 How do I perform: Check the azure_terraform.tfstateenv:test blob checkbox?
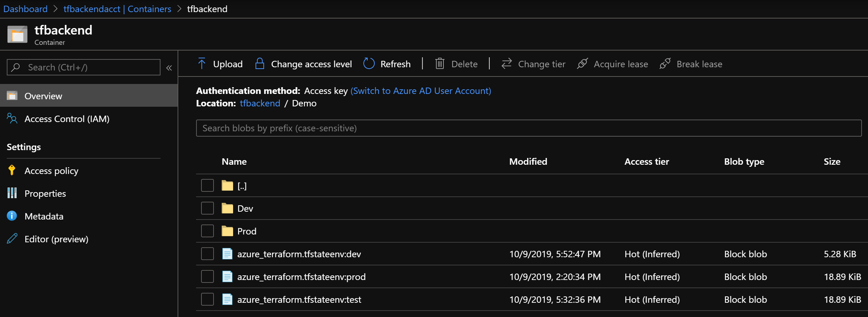point(207,299)
